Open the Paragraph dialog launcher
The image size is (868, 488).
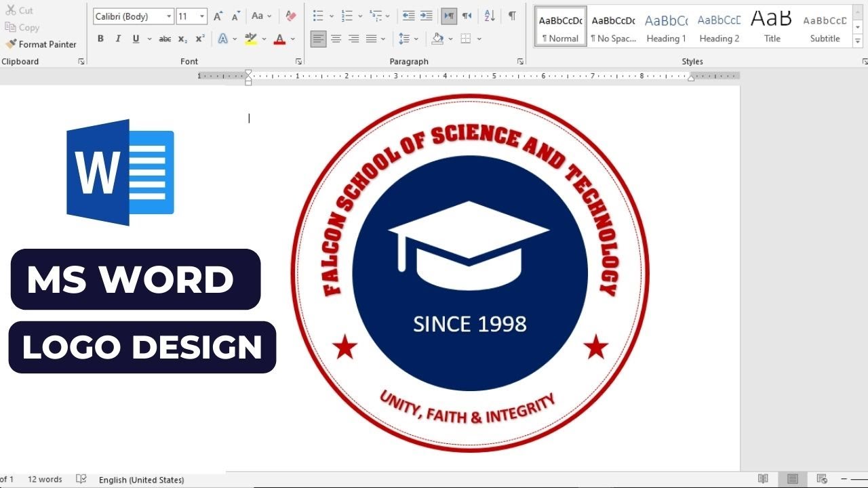click(520, 62)
